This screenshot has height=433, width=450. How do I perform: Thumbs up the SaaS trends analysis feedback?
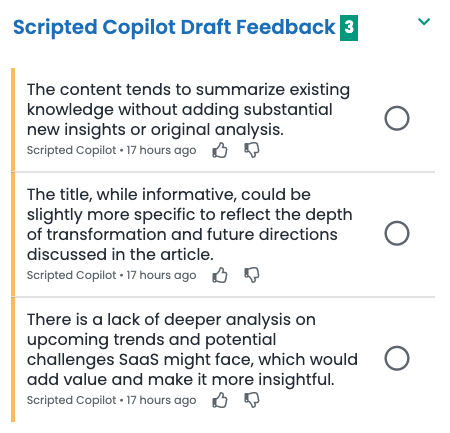point(220,400)
